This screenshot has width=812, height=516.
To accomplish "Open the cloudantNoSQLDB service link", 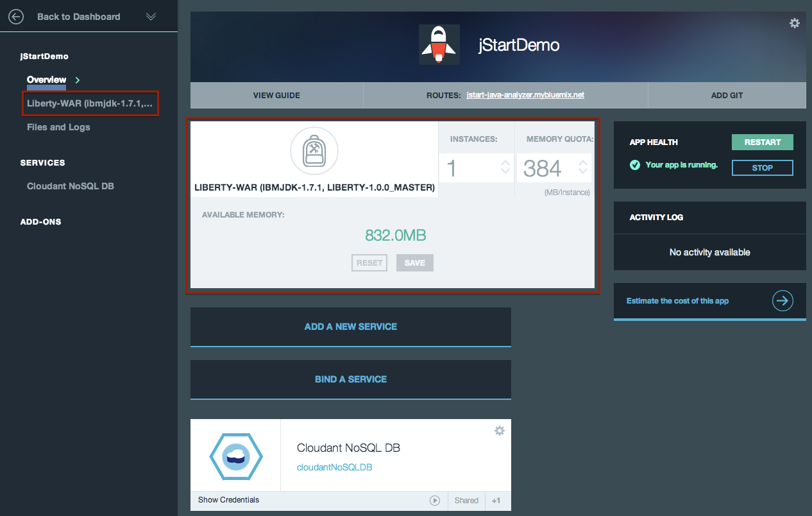I will point(334,467).
